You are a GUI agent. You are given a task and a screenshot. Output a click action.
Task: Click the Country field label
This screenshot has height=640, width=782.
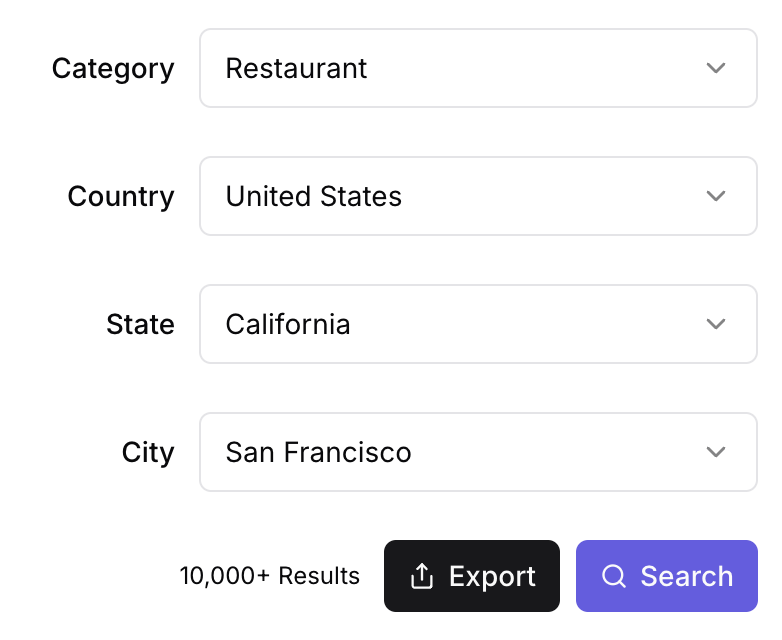click(x=121, y=196)
